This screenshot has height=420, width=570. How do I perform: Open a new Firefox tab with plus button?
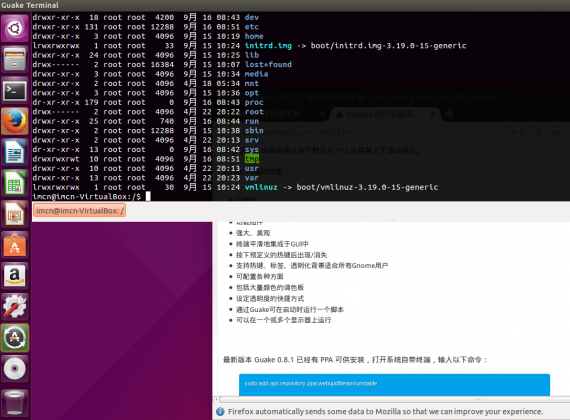[x=450, y=114]
